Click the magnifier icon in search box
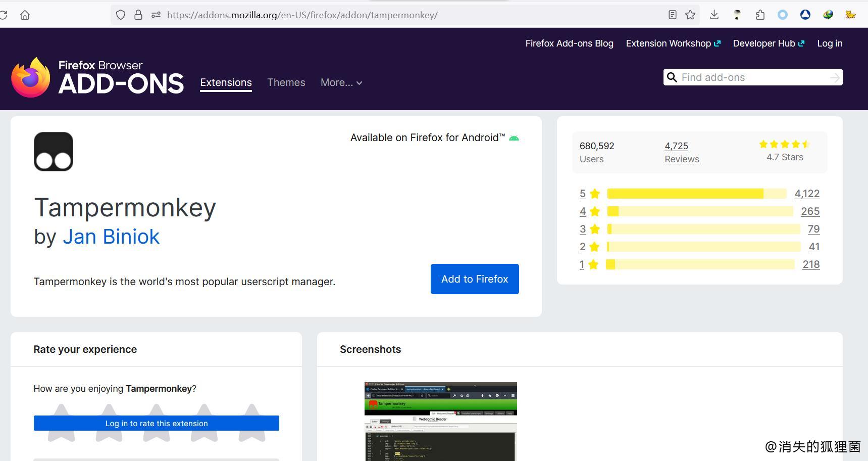Screen dimensions: 868x461 [672, 77]
